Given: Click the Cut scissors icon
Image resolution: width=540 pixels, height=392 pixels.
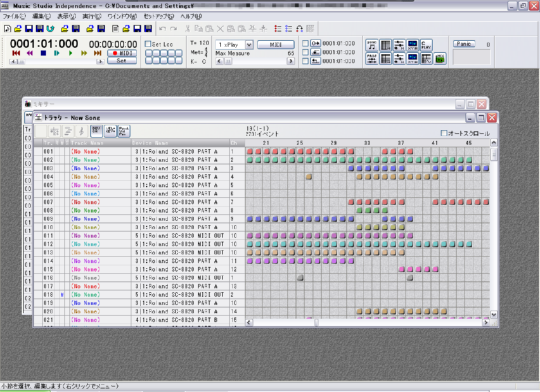Looking at the screenshot, I should click(x=188, y=29).
